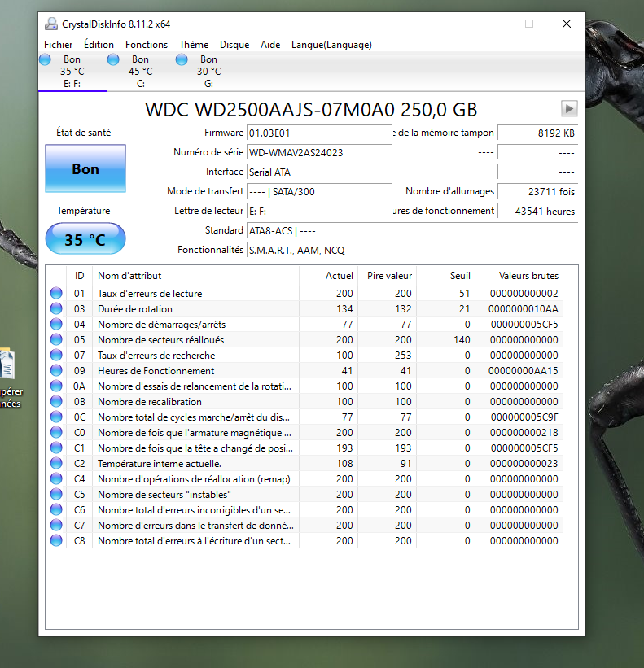Click status icon for attribute 04

56,324
